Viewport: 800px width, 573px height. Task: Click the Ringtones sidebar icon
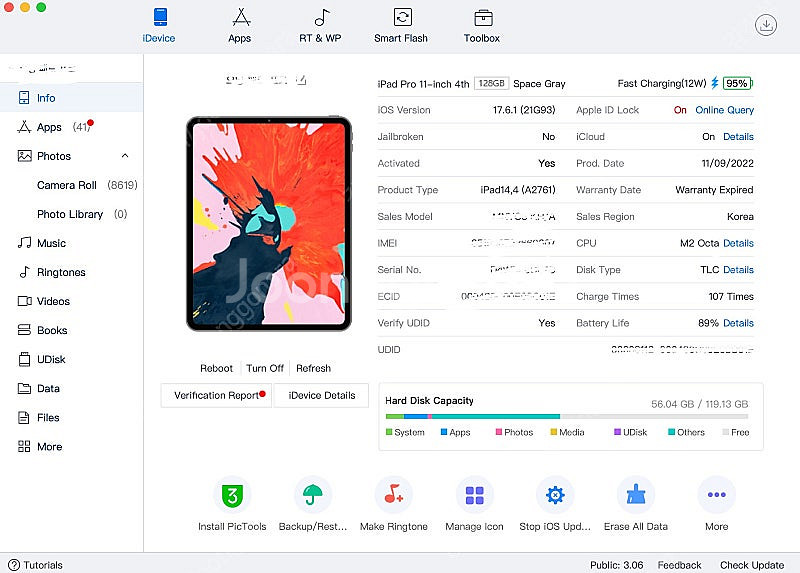pyautogui.click(x=24, y=272)
